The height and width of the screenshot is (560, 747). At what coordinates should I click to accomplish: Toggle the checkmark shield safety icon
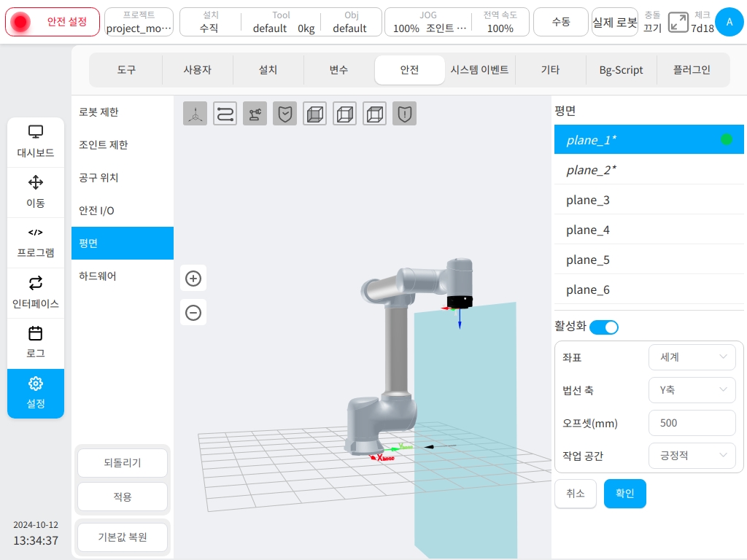(285, 113)
